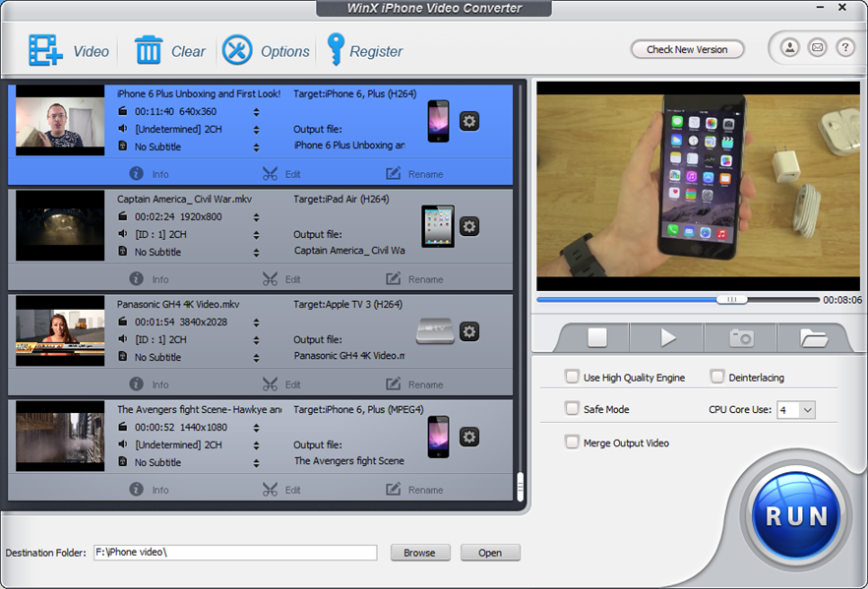
Task: Open the help question mark icon
Action: (x=844, y=48)
